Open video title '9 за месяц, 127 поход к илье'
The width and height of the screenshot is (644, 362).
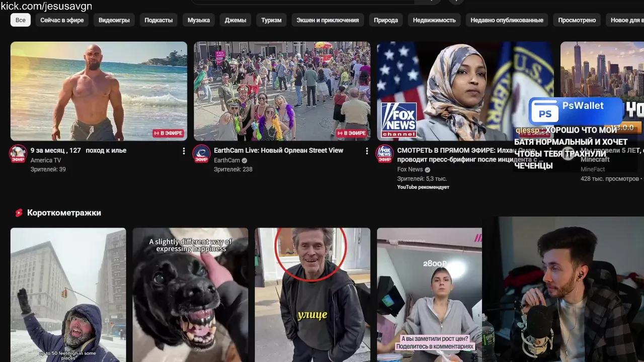[78, 150]
